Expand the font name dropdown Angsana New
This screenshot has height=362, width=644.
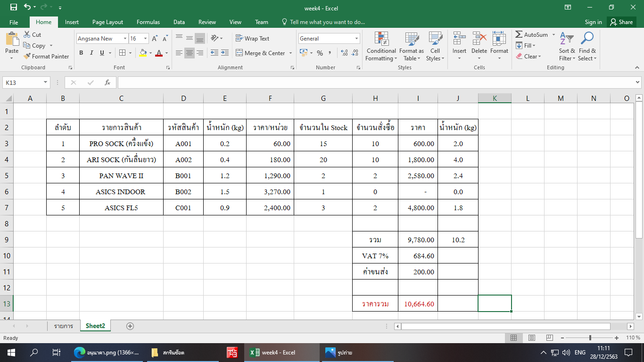tap(125, 39)
